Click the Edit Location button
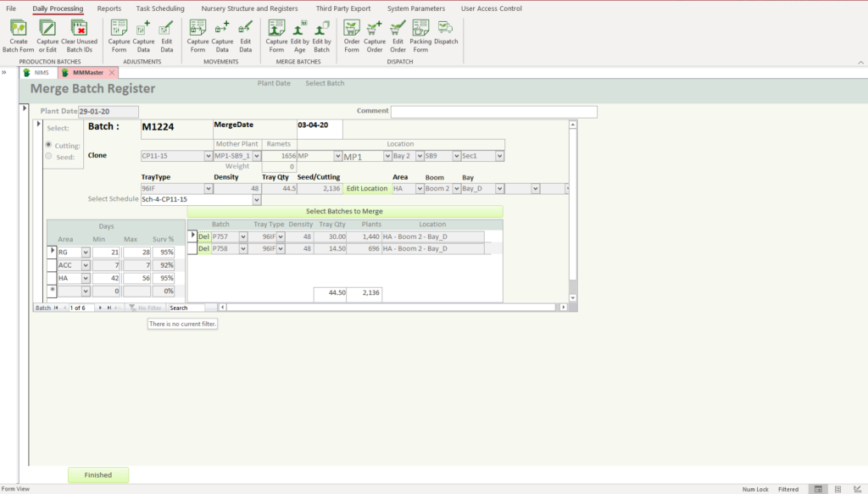 tap(366, 189)
